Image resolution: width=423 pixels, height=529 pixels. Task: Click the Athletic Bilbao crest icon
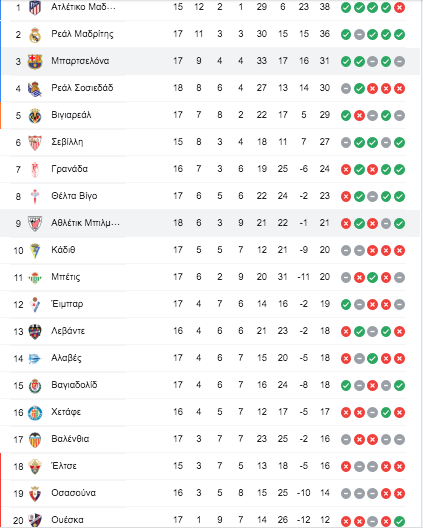pos(35,224)
